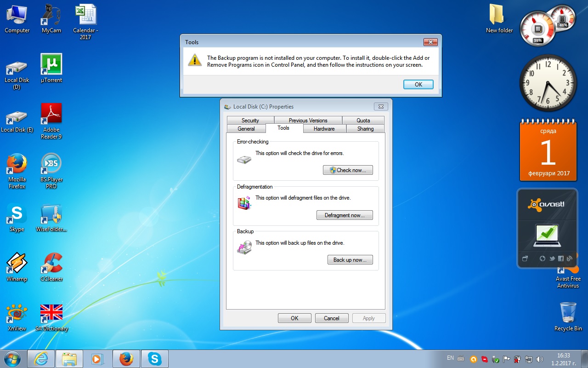Switch to the Security tab
This screenshot has height=368, width=588.
250,121
